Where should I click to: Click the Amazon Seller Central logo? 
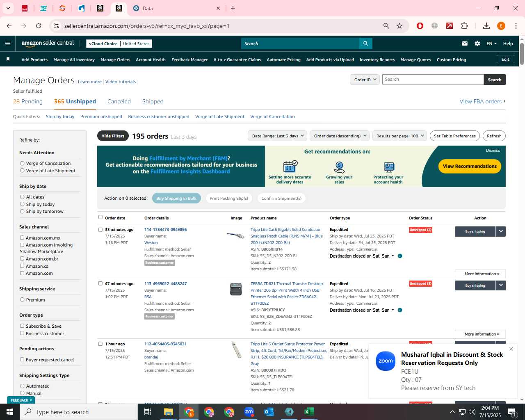coord(48,43)
